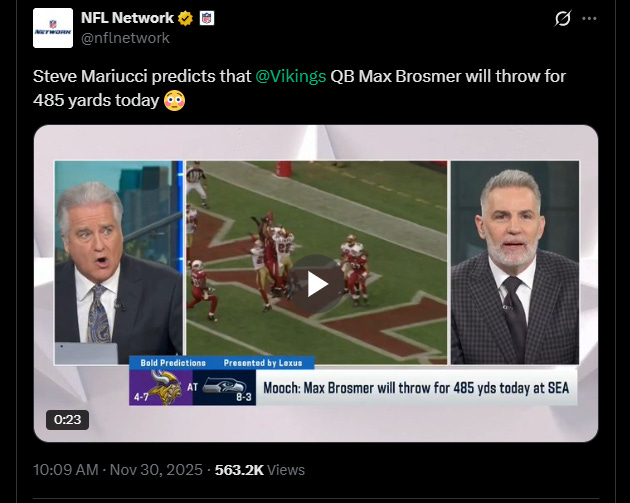Click the Mooch prediction caption in video
This screenshot has height=503, width=630.
pos(416,388)
